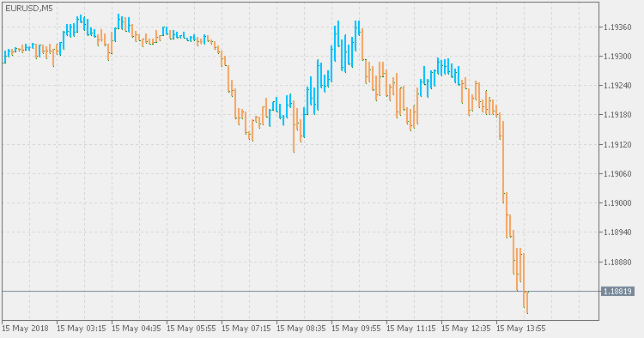Image resolution: width=644 pixels, height=338 pixels.
Task: Select the current price tag 1.18819
Action: point(617,291)
